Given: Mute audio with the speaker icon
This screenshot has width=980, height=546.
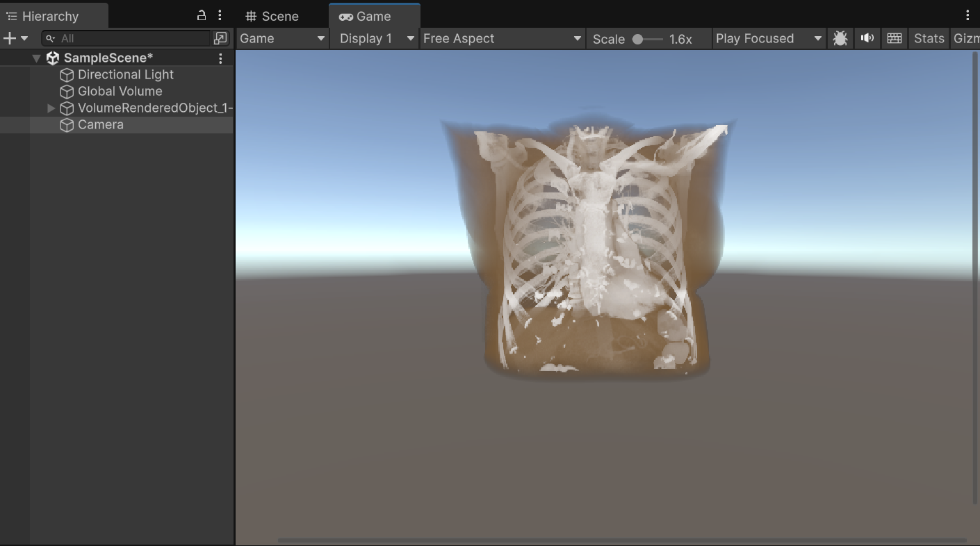Looking at the screenshot, I should (x=867, y=39).
